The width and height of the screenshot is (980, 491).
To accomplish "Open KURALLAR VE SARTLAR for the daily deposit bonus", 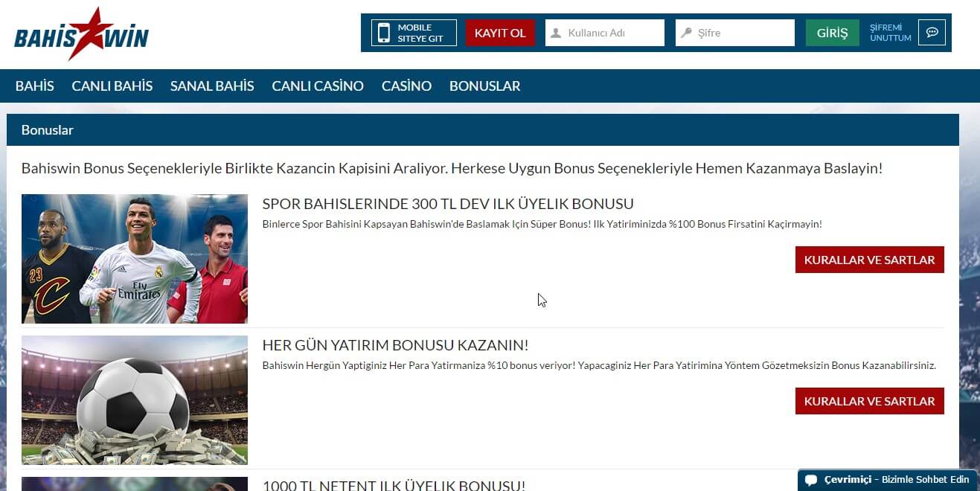I will click(x=869, y=400).
